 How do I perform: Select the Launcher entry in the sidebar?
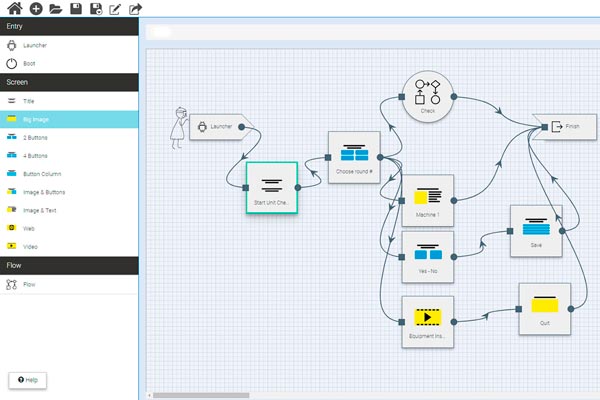(x=69, y=45)
